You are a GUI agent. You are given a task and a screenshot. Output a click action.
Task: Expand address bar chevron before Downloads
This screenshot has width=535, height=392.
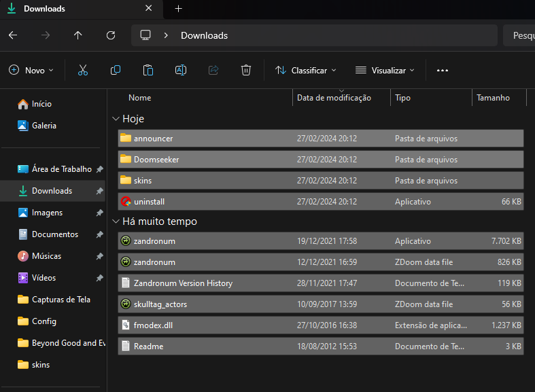166,35
